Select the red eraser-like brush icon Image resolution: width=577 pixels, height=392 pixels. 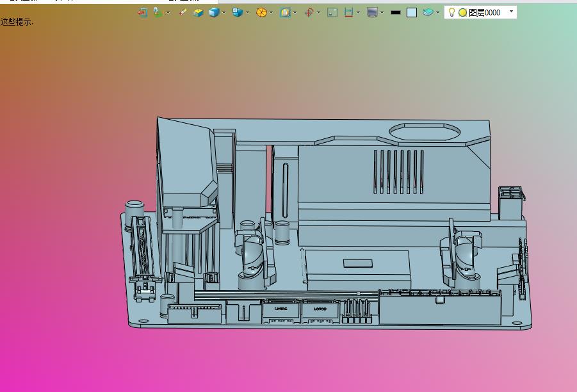coord(183,13)
